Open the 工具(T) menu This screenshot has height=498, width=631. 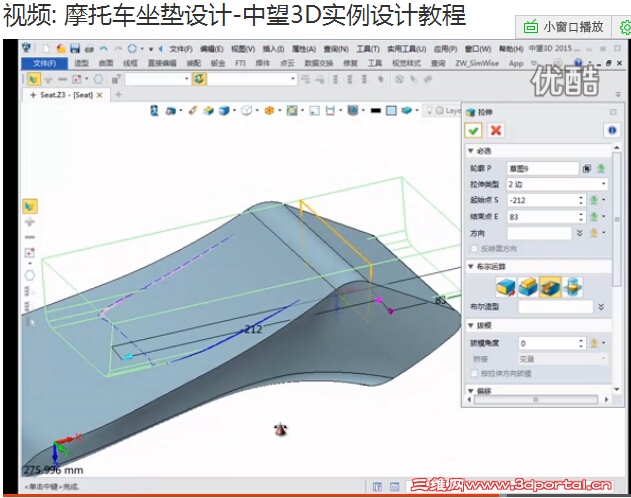[x=368, y=49]
